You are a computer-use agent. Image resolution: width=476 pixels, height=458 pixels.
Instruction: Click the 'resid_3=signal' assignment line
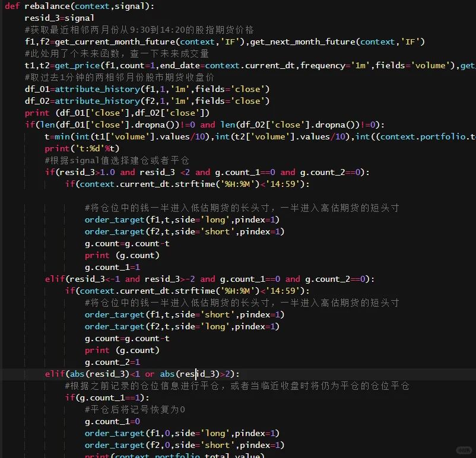(59, 18)
